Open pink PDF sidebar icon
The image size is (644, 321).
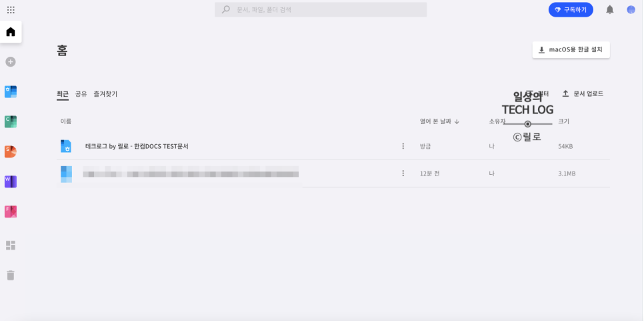pyautogui.click(x=11, y=212)
